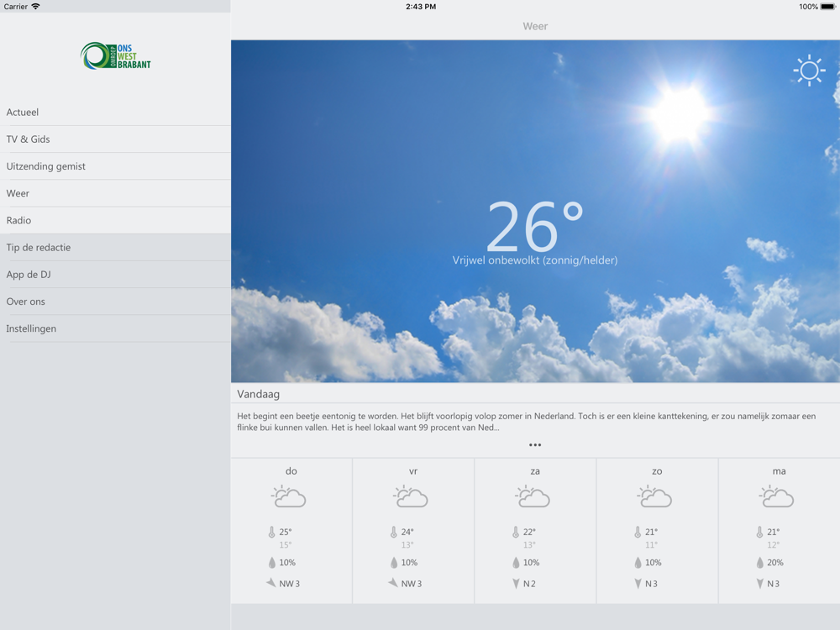Click the partly cloudy icon for vr

pos(411,496)
